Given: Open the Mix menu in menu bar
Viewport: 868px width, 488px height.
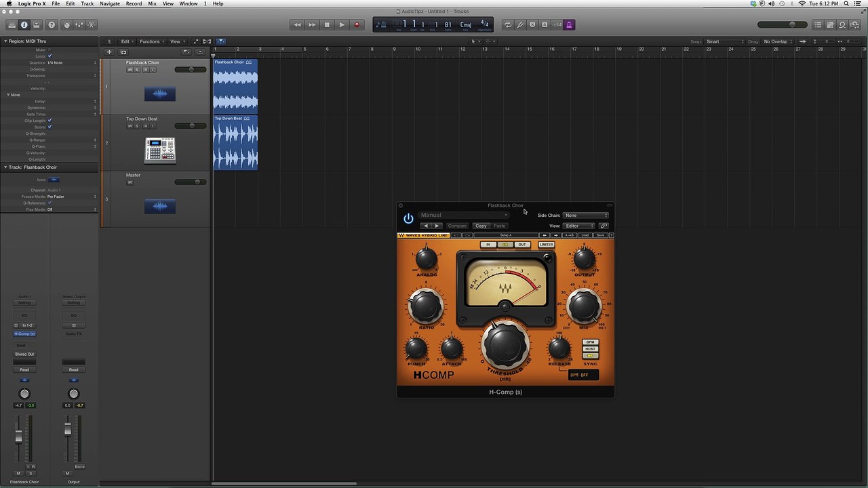Looking at the screenshot, I should point(152,3).
